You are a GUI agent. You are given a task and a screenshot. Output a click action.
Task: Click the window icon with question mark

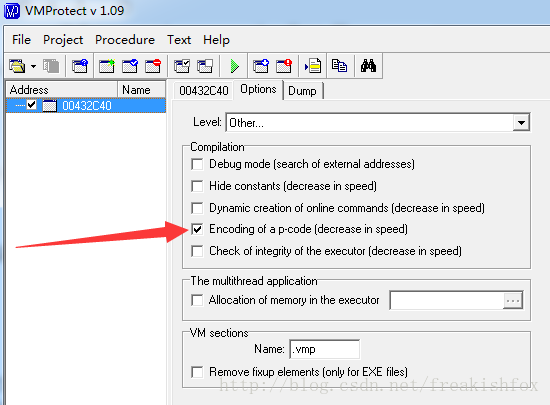coord(80,66)
